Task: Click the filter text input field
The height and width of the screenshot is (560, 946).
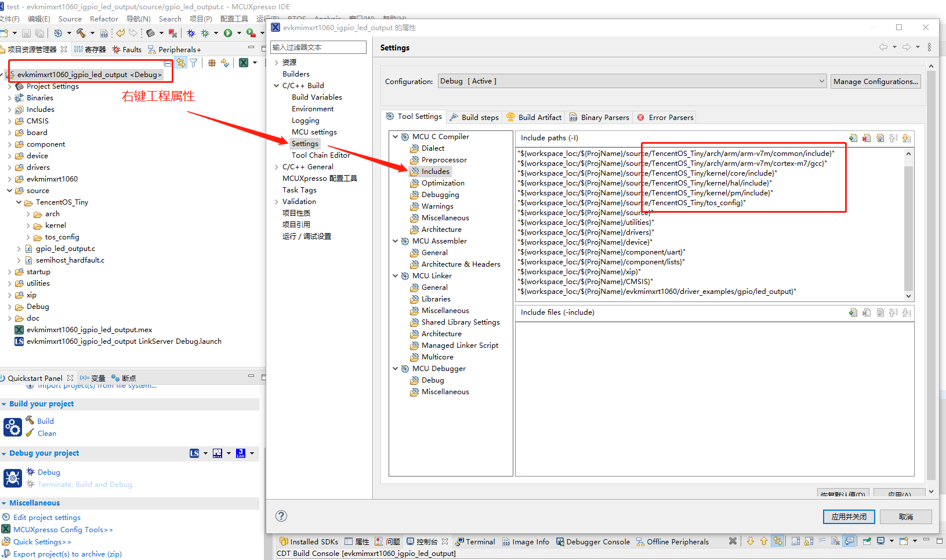Action: click(x=319, y=47)
